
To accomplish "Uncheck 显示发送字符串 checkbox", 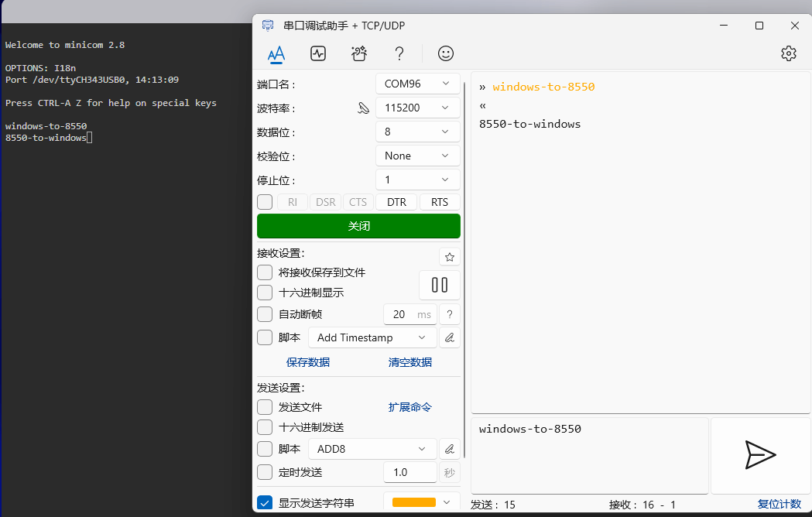I will click(265, 503).
